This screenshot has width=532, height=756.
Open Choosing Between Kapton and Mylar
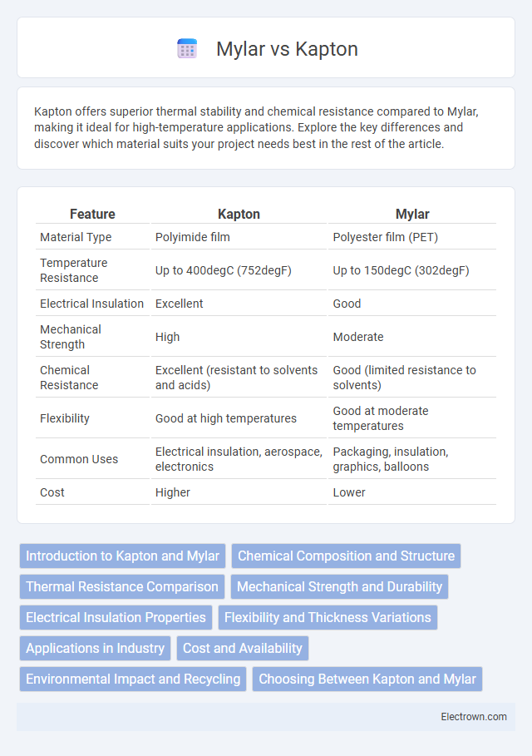click(x=367, y=679)
